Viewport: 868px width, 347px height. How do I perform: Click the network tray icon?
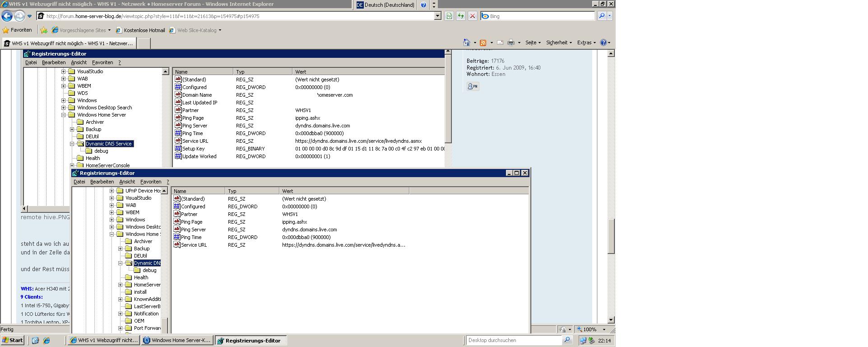click(583, 340)
